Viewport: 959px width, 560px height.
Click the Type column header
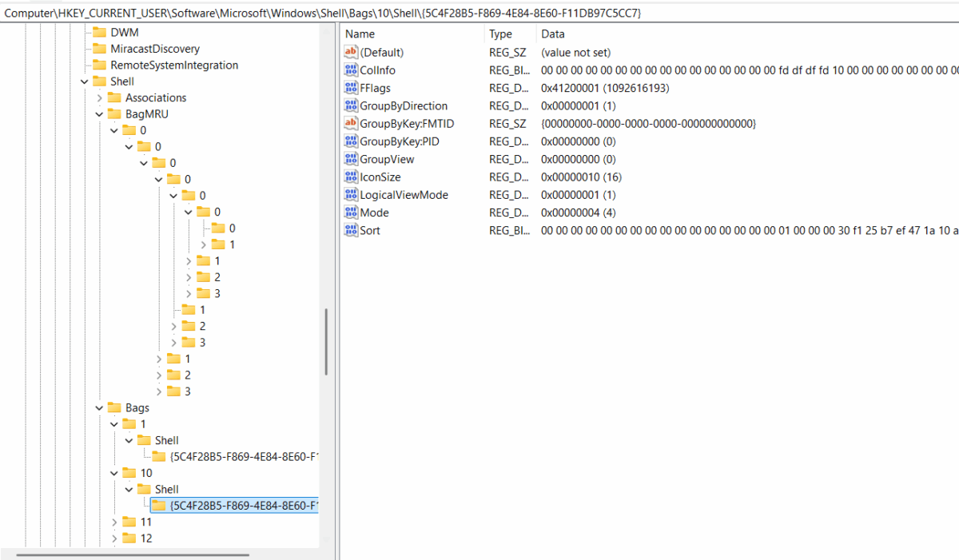[x=500, y=34]
